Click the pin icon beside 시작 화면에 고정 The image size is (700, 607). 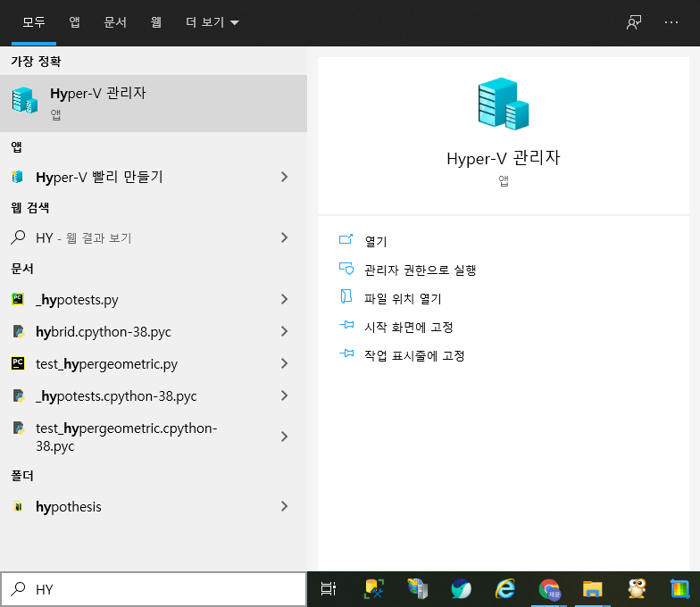click(346, 325)
